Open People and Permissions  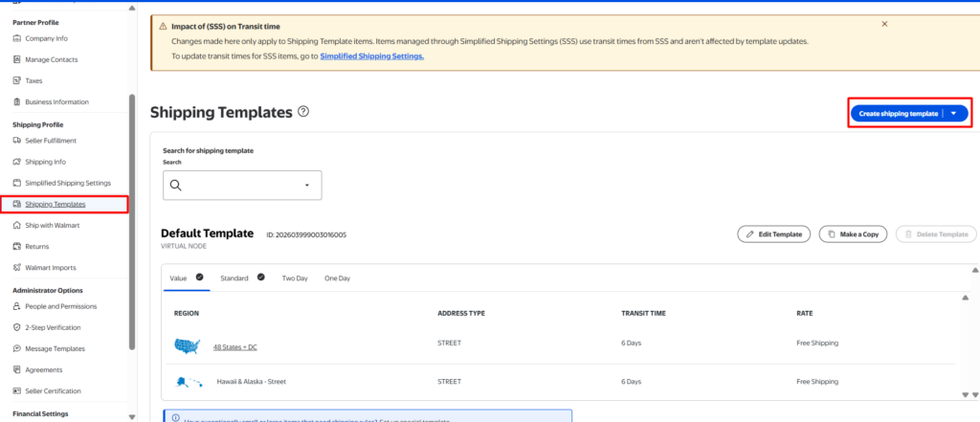(60, 306)
